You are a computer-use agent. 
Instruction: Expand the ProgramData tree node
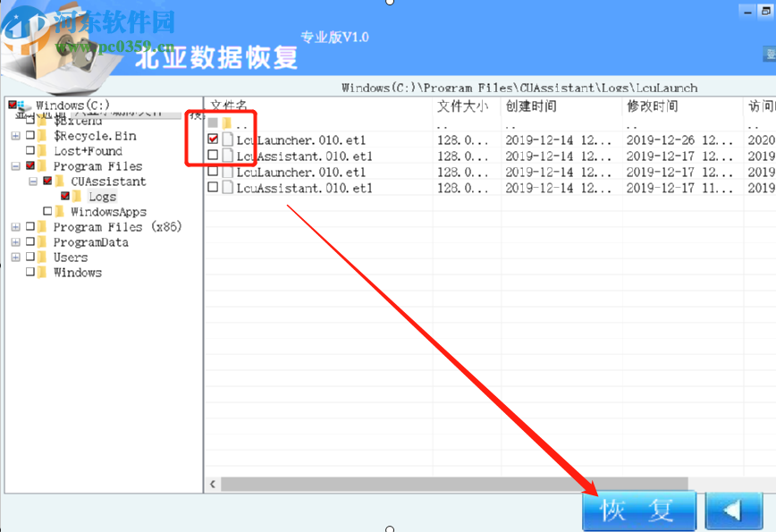tap(16, 242)
